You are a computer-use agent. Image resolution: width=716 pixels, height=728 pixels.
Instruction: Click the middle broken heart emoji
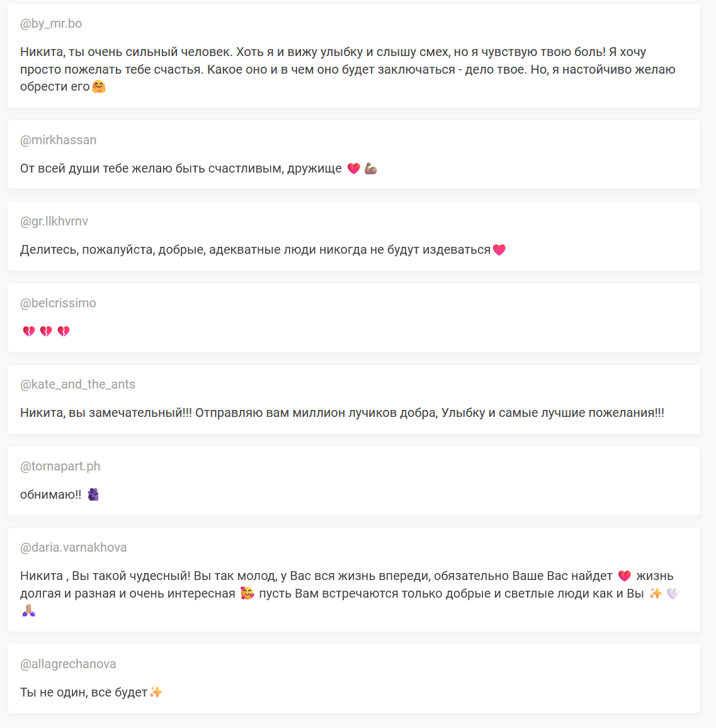pyautogui.click(x=46, y=331)
